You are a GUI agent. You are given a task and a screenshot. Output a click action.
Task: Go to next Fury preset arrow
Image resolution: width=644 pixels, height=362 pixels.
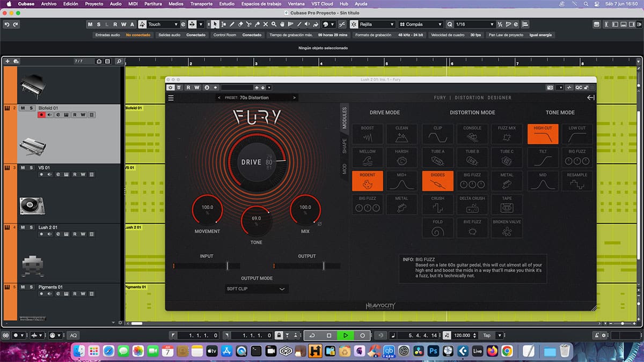pos(294,98)
